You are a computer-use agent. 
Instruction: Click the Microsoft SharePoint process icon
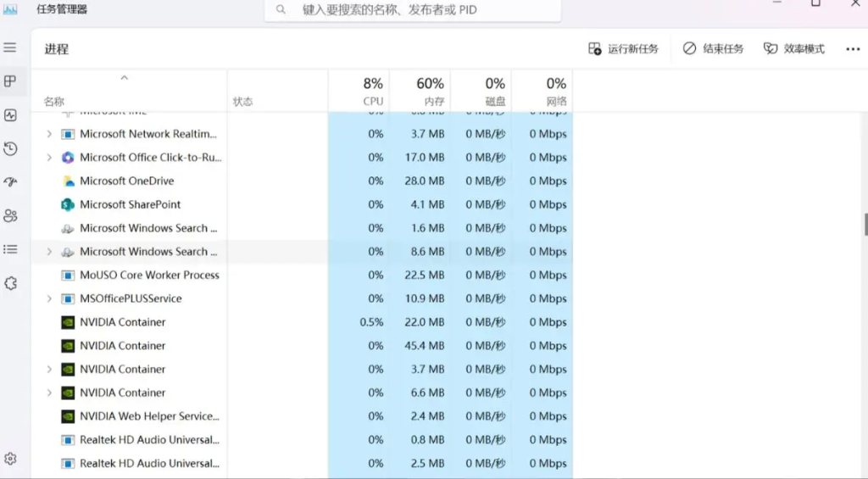[x=68, y=204]
